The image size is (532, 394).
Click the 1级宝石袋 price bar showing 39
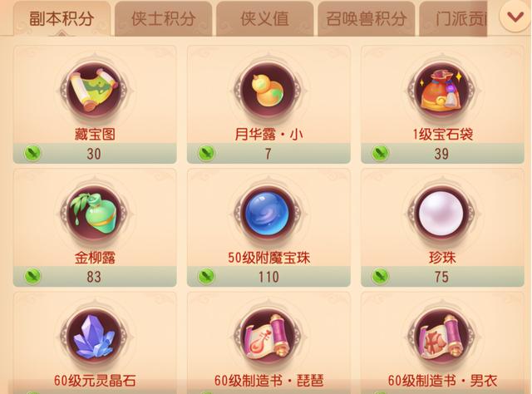coord(442,154)
